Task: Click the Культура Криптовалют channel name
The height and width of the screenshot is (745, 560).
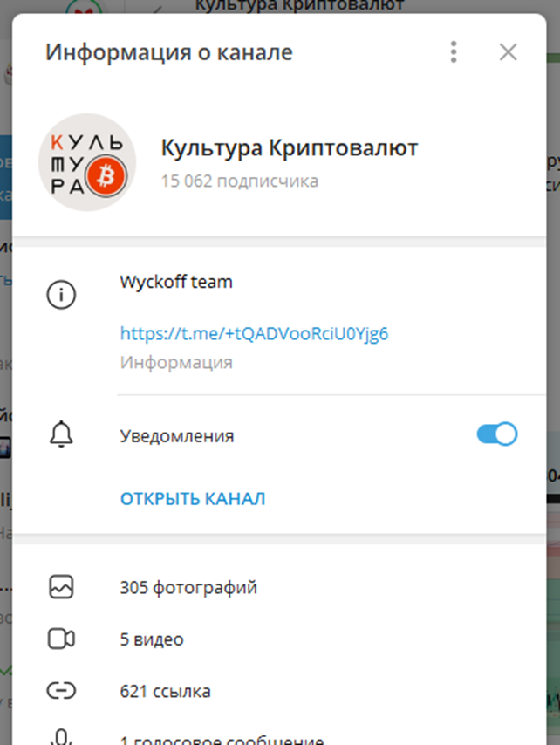Action: tap(290, 147)
